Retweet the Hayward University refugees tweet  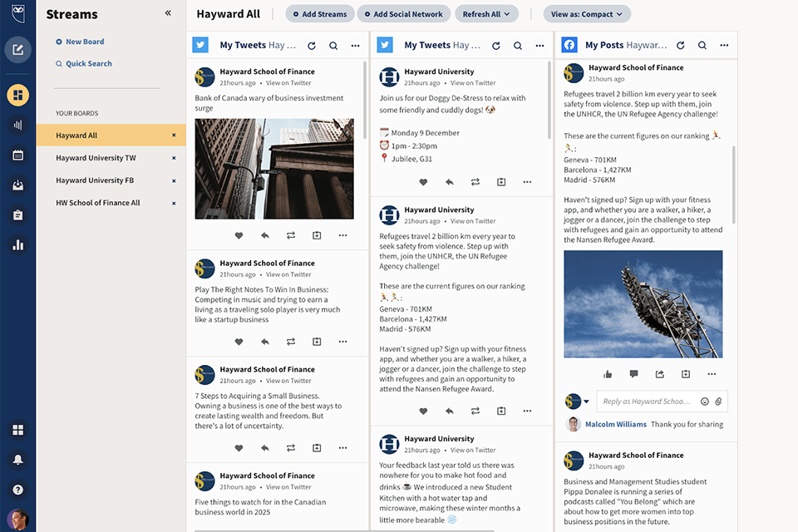point(475,411)
